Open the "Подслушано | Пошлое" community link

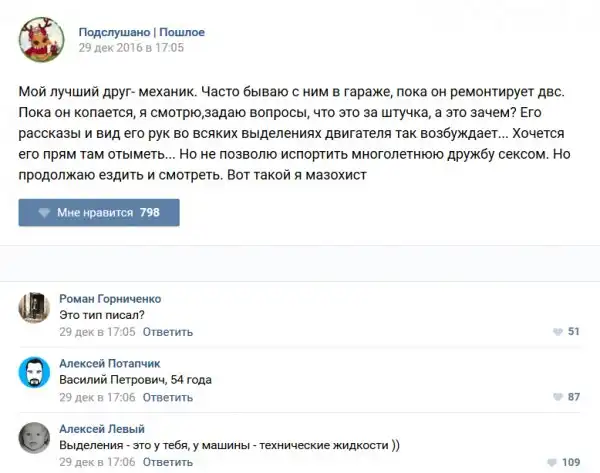tap(141, 32)
